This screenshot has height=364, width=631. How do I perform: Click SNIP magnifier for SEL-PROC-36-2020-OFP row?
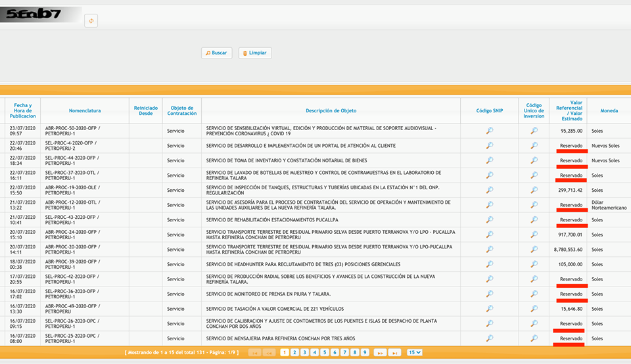tap(489, 294)
